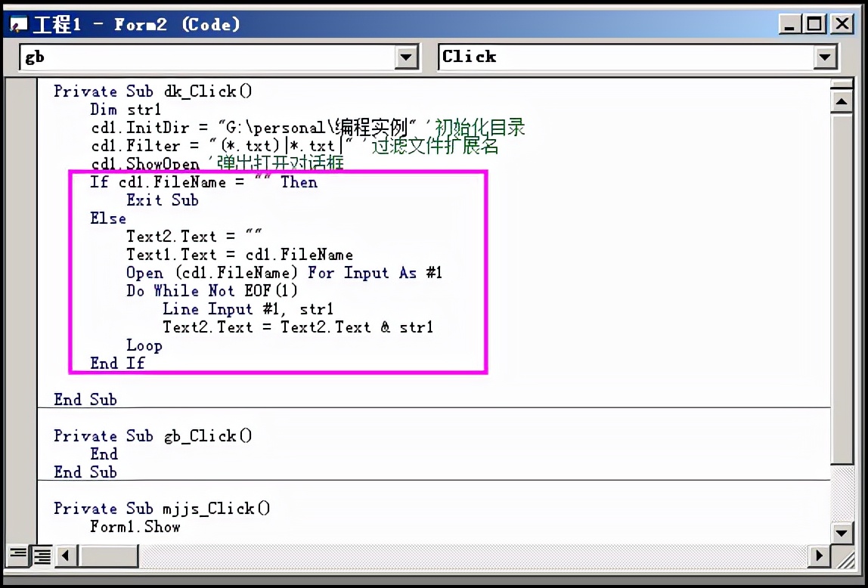
Task: Click the horizontal scrollbar track right of thumb
Action: click(473, 556)
